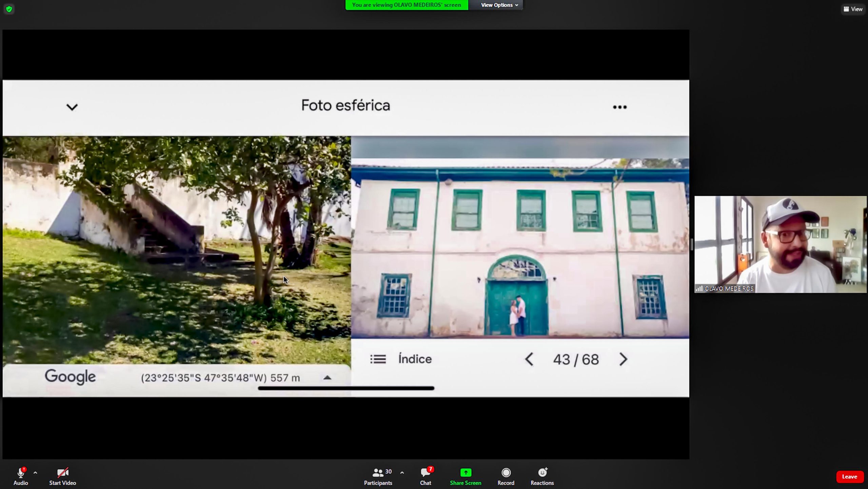
Task: Open three-dot more options menu
Action: coord(619,107)
